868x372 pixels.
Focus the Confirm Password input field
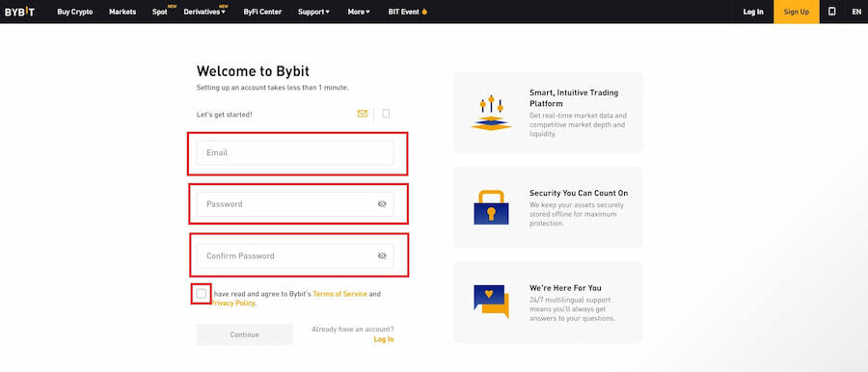295,255
